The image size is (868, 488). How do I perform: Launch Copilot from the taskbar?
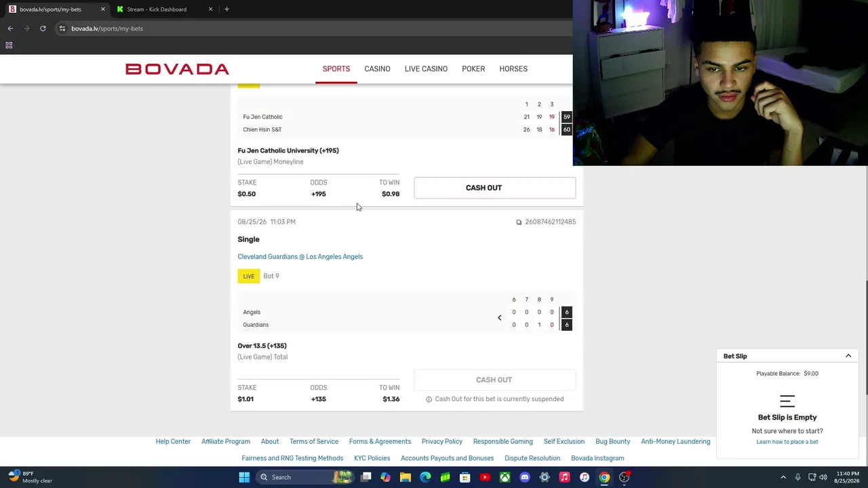pyautogui.click(x=386, y=477)
